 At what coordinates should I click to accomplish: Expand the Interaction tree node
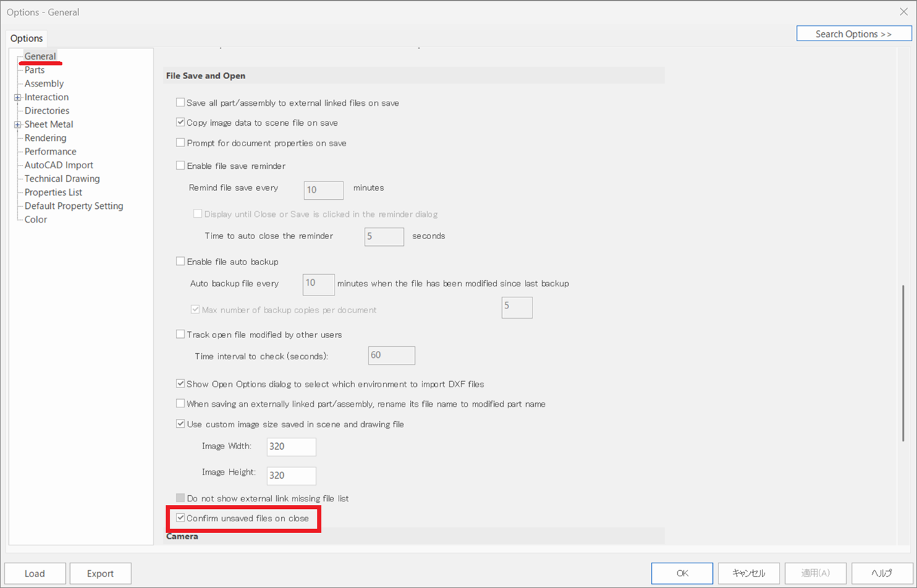tap(18, 98)
